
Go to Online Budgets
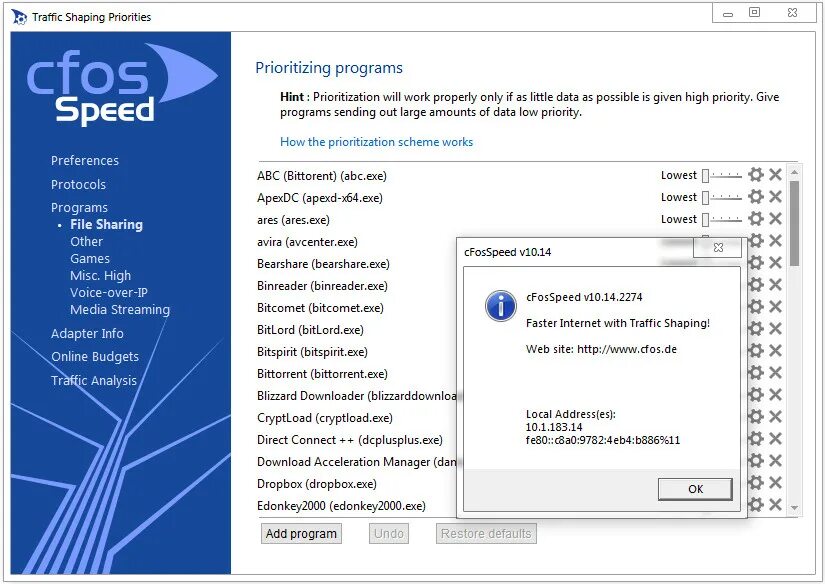(x=95, y=357)
